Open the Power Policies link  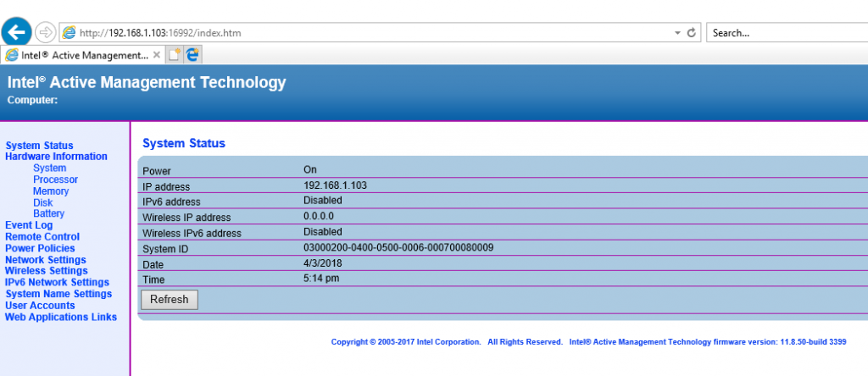pyautogui.click(x=40, y=248)
